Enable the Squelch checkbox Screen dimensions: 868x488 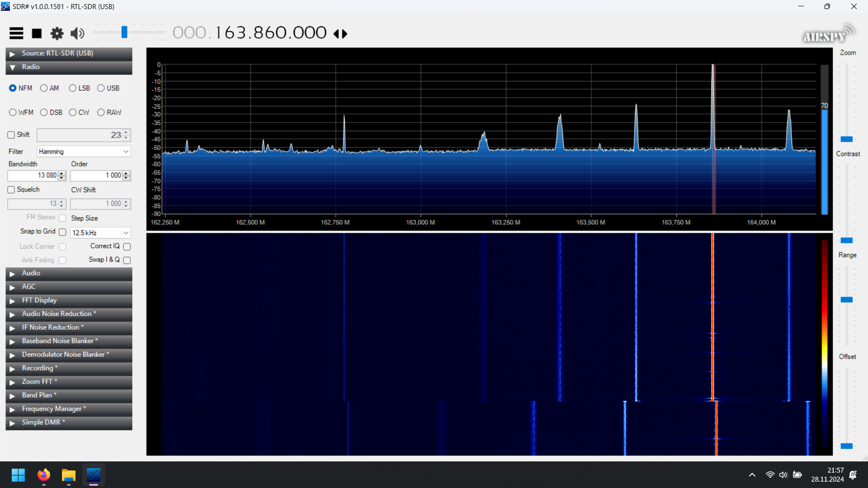11,190
